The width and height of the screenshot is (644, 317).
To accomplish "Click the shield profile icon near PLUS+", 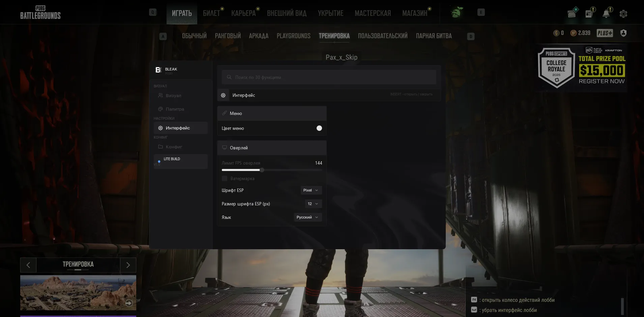I will click(x=623, y=33).
